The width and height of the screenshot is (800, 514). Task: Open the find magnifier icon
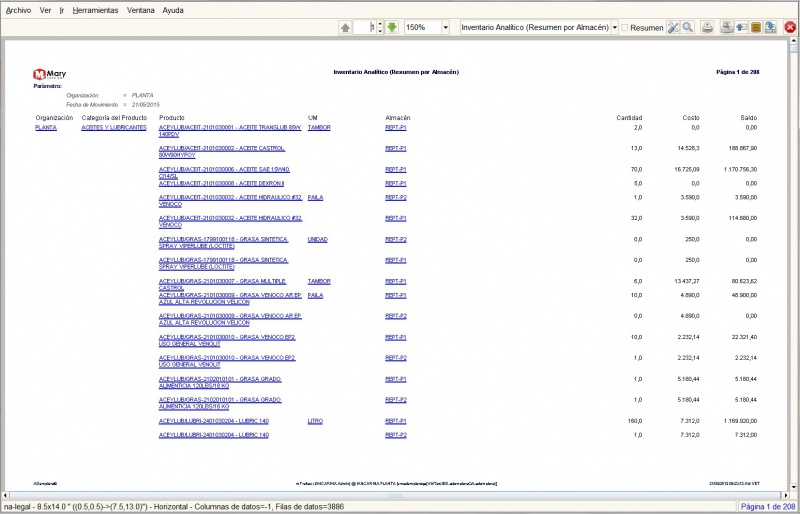click(688, 28)
